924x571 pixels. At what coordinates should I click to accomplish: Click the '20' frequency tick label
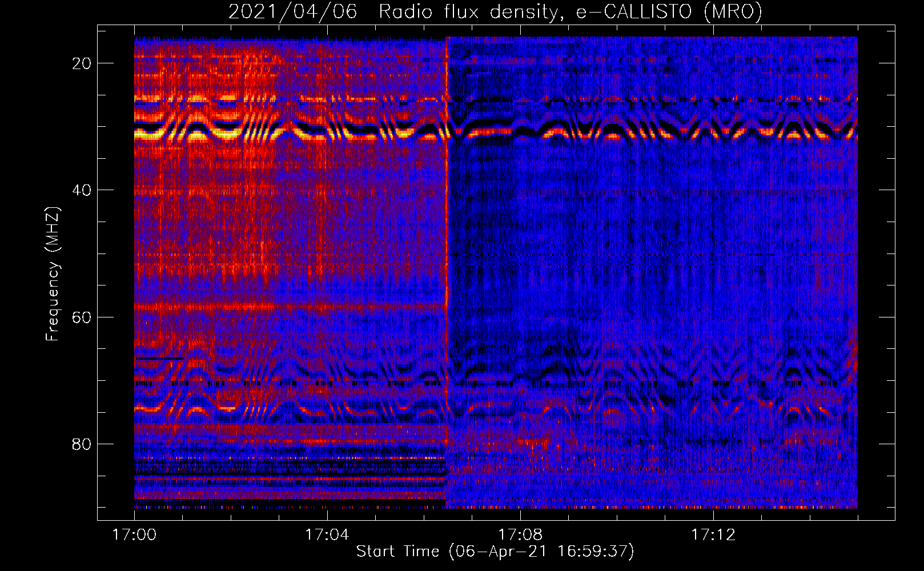click(x=82, y=63)
